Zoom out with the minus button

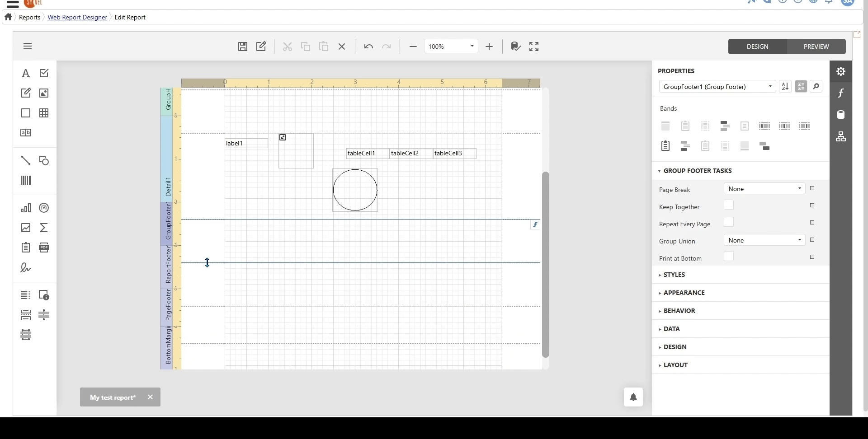click(x=413, y=47)
